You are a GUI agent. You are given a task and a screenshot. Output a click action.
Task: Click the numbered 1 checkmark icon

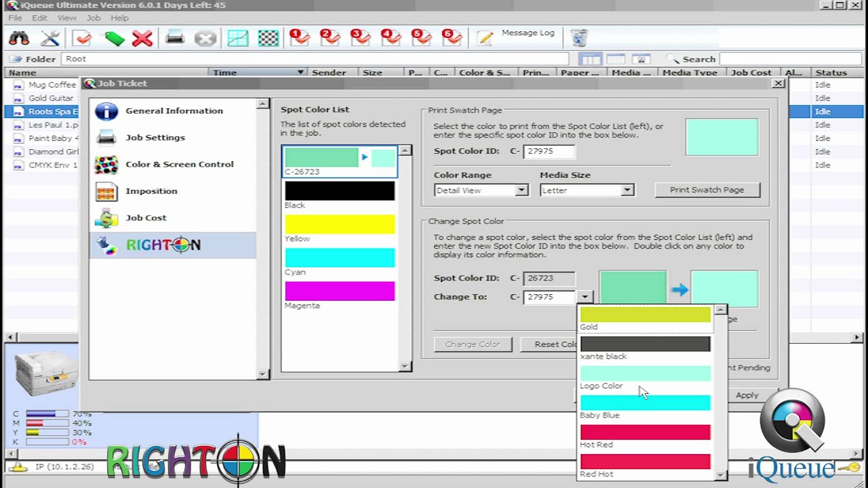coord(299,38)
